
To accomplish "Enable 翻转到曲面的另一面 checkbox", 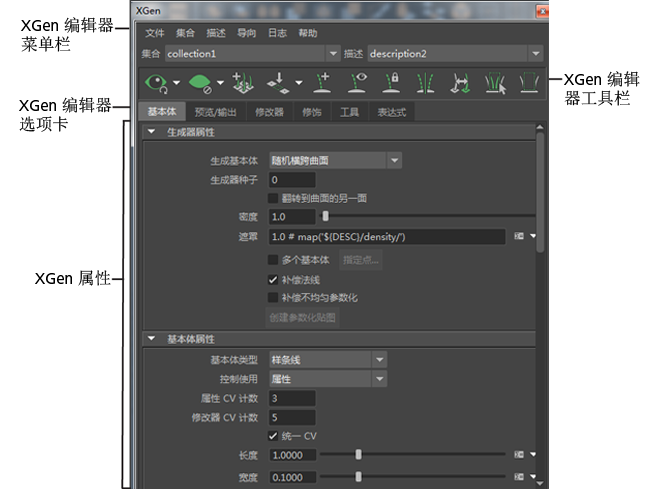I will click(273, 198).
